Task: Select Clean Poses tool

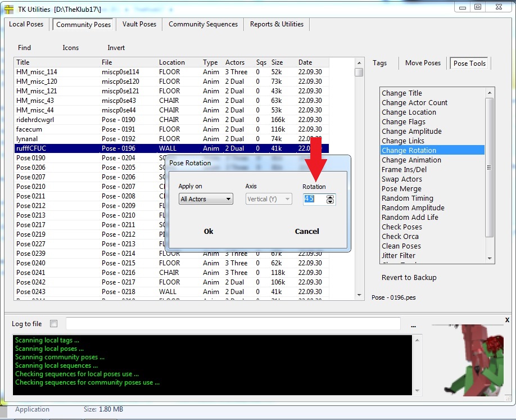Action: tap(401, 246)
